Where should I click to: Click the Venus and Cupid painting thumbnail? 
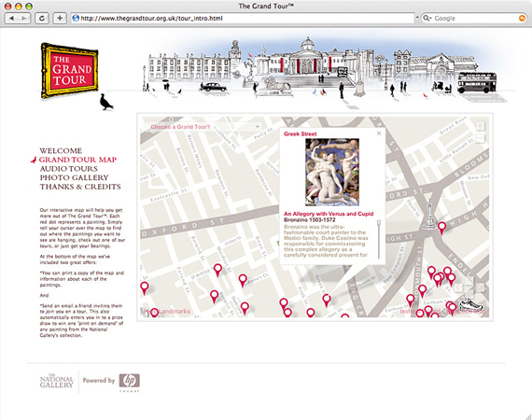pos(332,172)
